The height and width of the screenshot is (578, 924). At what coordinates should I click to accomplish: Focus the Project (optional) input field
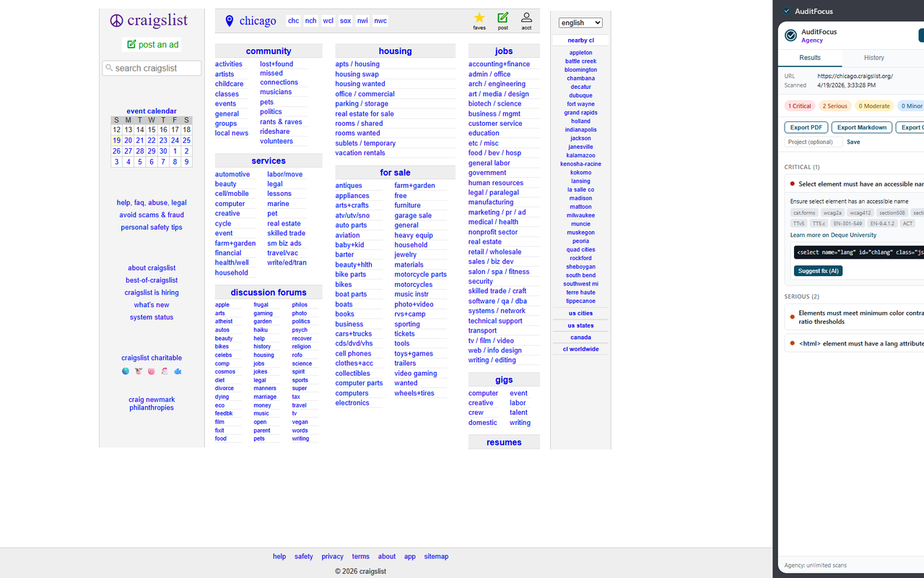814,142
